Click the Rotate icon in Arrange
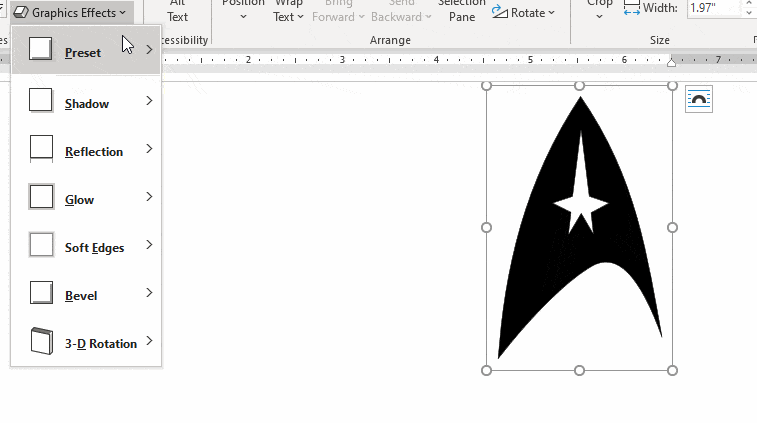The image size is (757, 423). point(500,12)
